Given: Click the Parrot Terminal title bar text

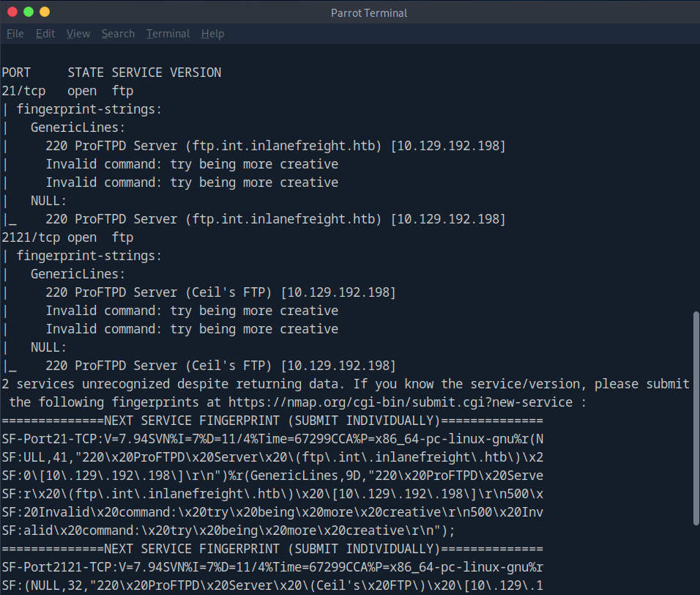Looking at the screenshot, I should pos(369,12).
